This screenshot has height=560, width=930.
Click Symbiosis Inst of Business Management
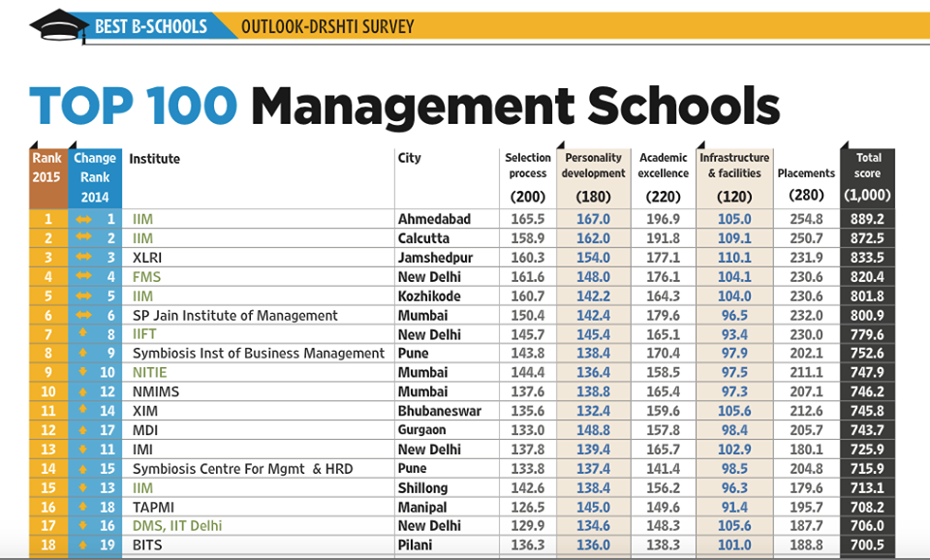pos(259,354)
